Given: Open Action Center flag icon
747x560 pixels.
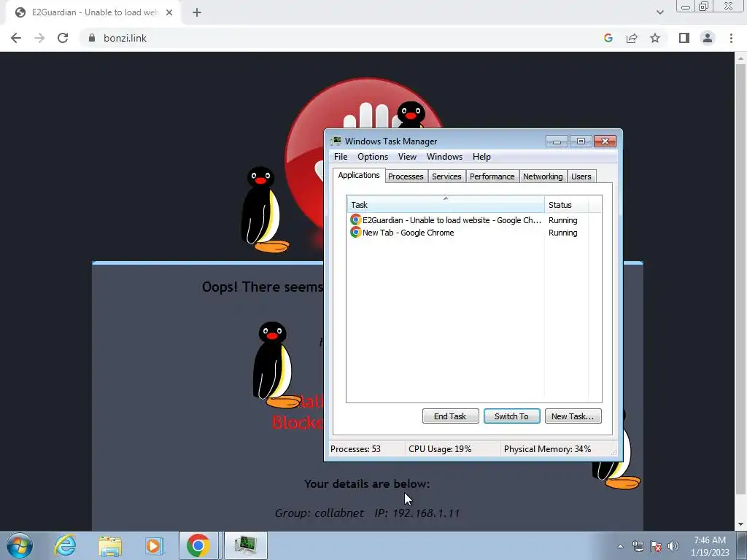Looking at the screenshot, I should pos(656,546).
